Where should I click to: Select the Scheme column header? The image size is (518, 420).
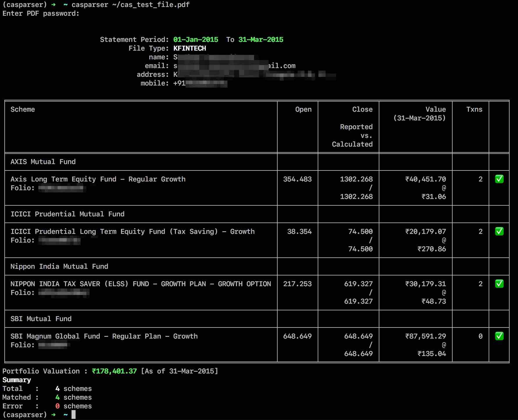(x=23, y=109)
